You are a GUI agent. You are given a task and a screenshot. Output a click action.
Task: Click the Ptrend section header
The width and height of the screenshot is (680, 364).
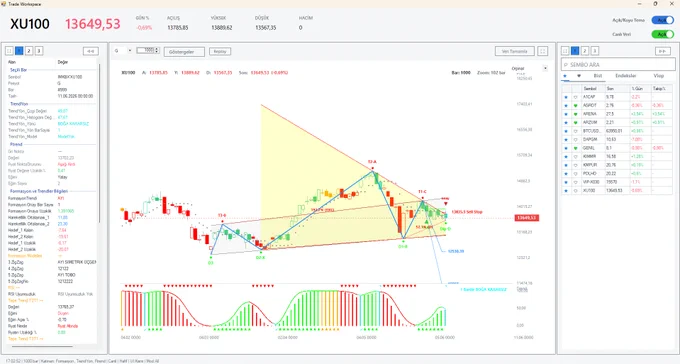click(x=16, y=144)
